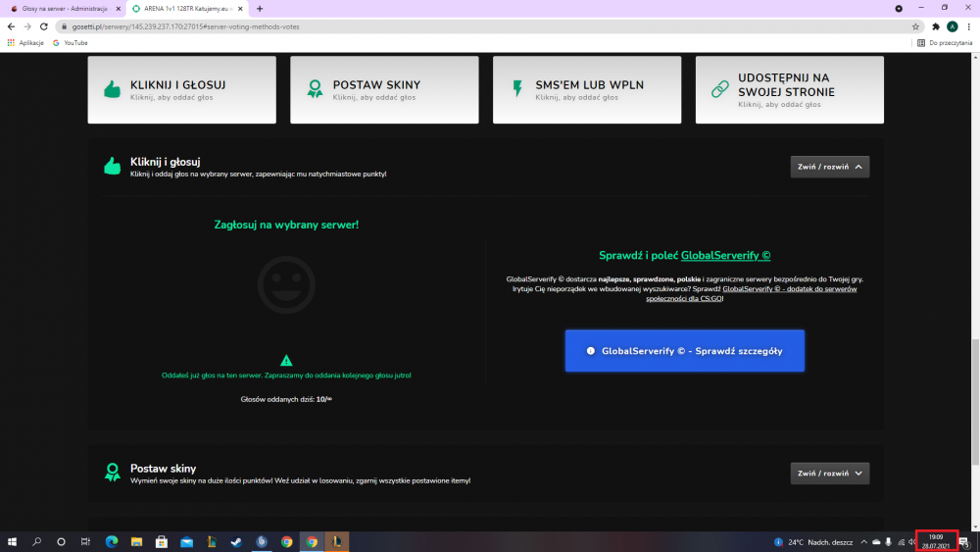Click the thumbs-up icon in Kliknij i głosuj header
The width and height of the screenshot is (980, 552).
pyautogui.click(x=113, y=167)
